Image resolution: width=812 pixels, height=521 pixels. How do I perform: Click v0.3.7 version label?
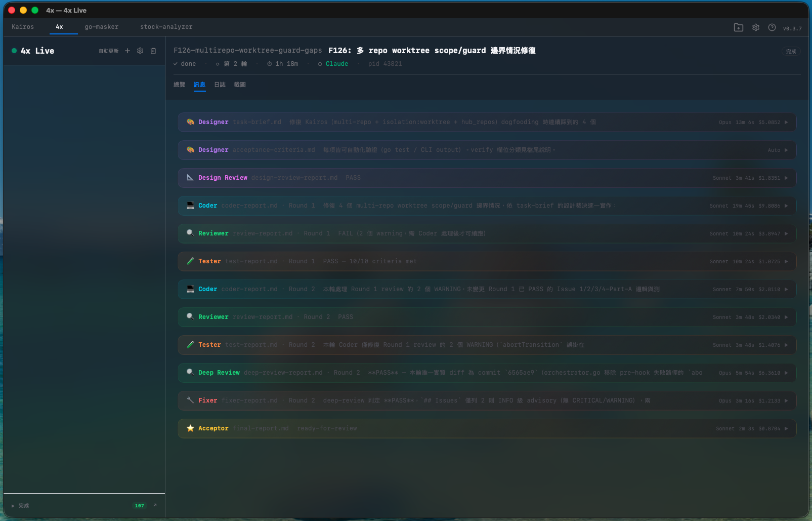[792, 28]
